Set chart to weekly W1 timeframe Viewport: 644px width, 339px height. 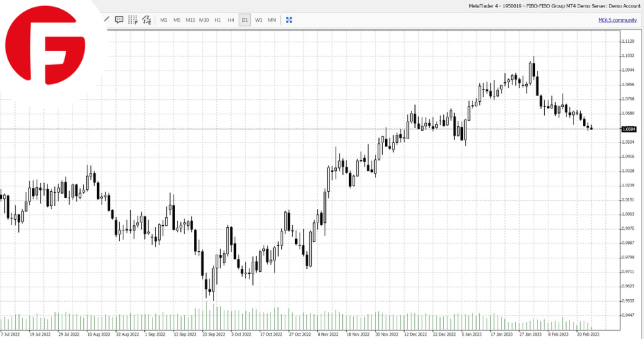tap(258, 20)
